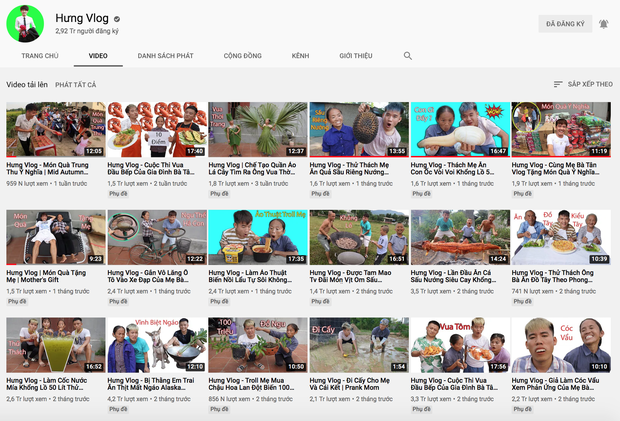Switch to the TRANG CHỦ tab

tap(40, 56)
